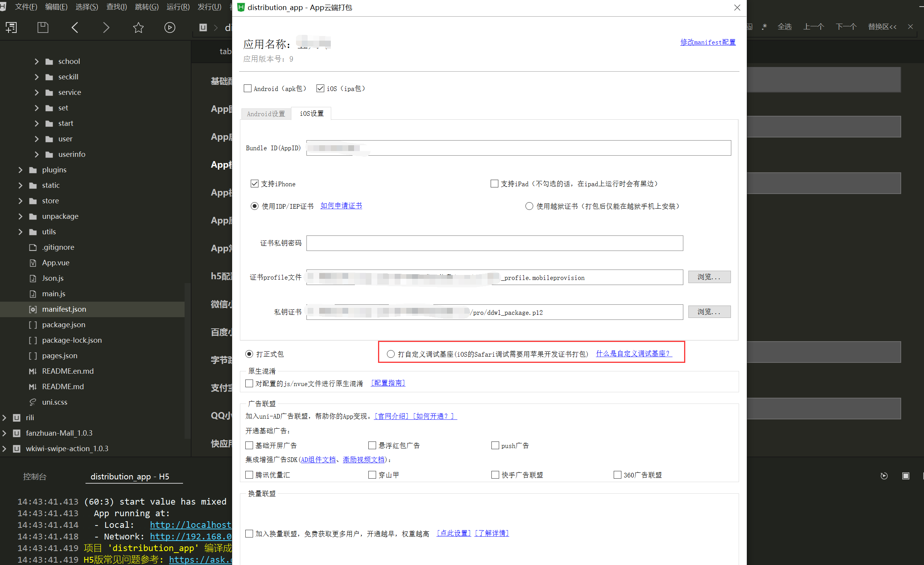Click the Json.js file icon
This screenshot has width=924, height=565.
point(33,278)
